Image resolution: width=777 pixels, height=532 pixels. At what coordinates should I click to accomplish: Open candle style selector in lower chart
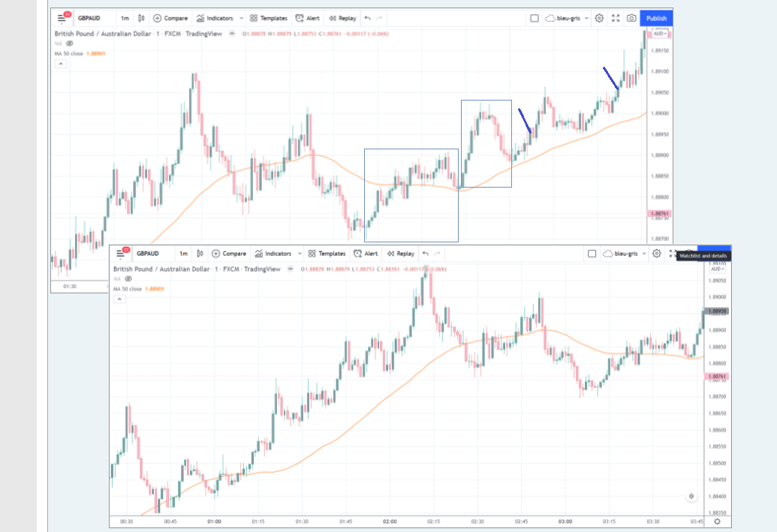200,254
